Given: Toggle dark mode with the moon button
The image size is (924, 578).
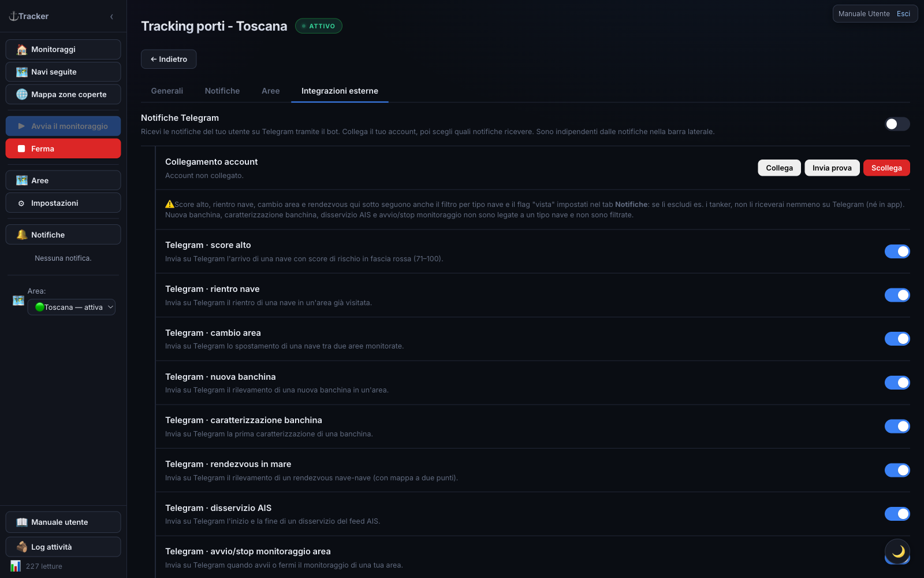Looking at the screenshot, I should (897, 551).
